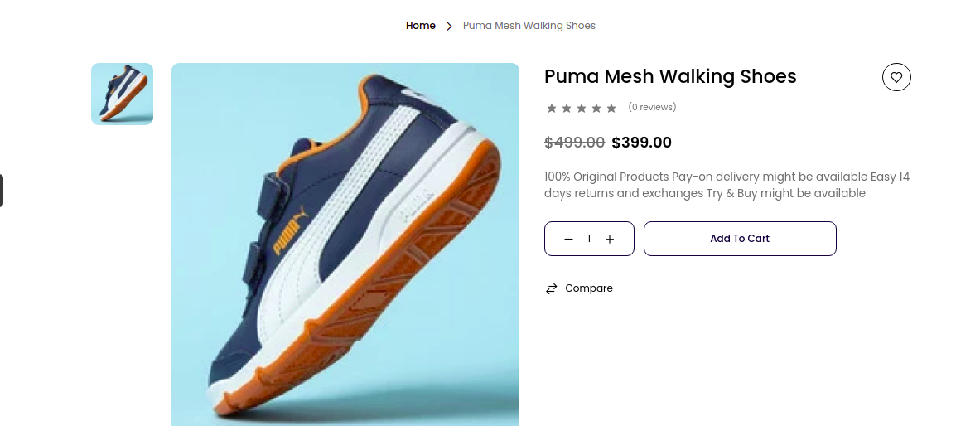Image resolution: width=980 pixels, height=426 pixels.
Task: Go to Home via breadcrumb
Action: point(421,26)
